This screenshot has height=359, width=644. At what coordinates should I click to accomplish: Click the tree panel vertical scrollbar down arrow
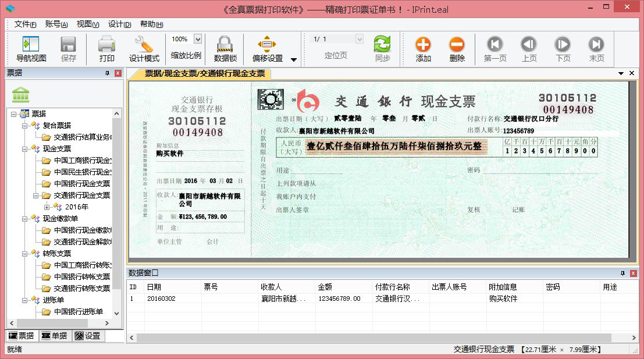(x=117, y=314)
